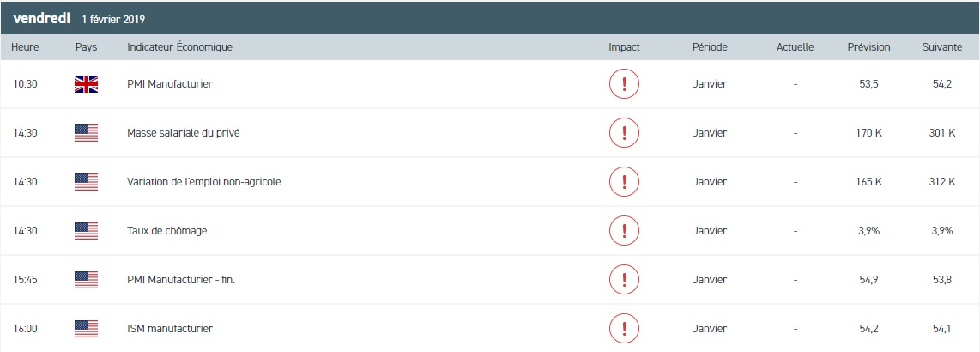Open the PMI Manufacturier indicator
This screenshot has height=352, width=980.
pos(169,84)
